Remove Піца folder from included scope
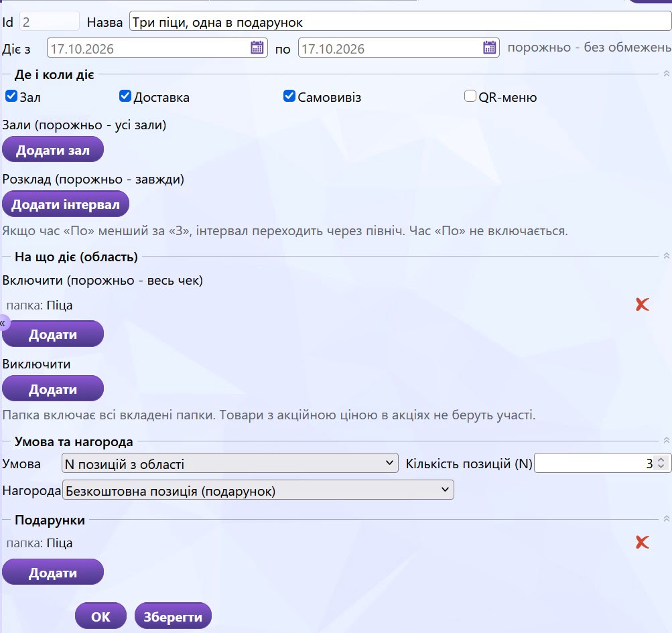This screenshot has height=633, width=672. 643,305
